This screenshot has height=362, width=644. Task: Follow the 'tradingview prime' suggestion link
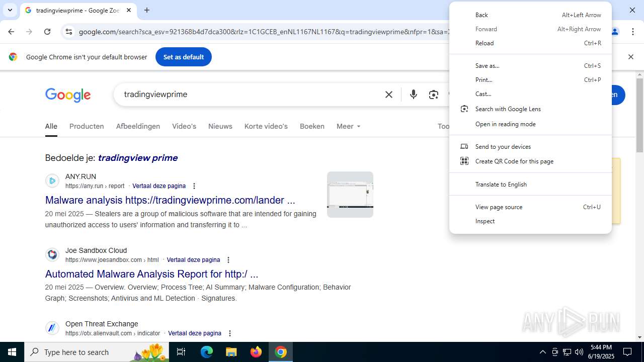137,158
